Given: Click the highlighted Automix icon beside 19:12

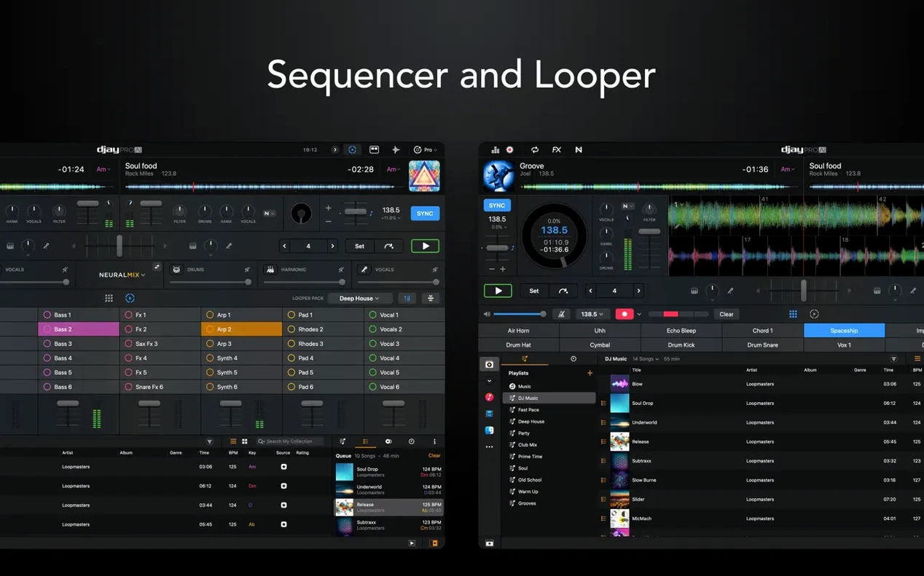Looking at the screenshot, I should coord(352,149).
